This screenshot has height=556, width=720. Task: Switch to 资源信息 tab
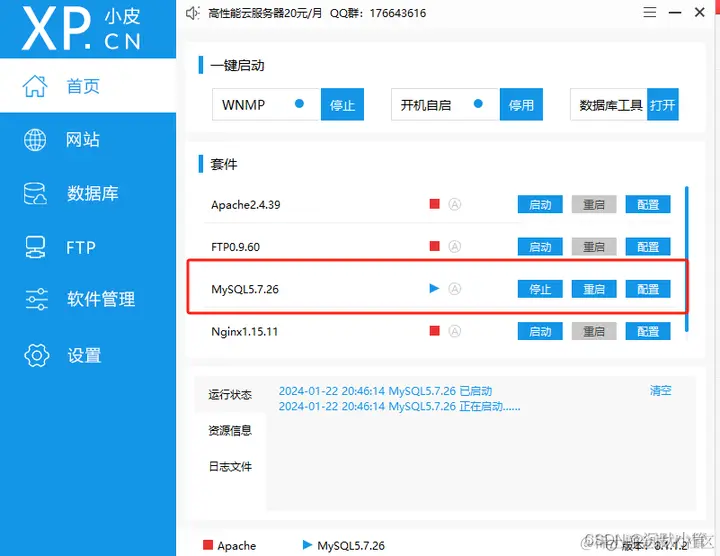(230, 430)
